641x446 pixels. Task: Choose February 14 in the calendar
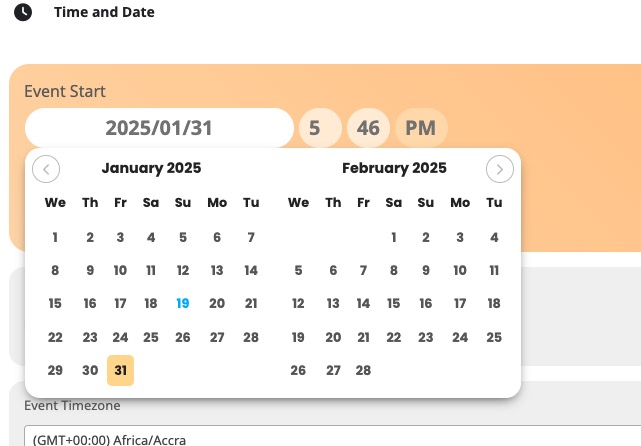click(x=363, y=303)
